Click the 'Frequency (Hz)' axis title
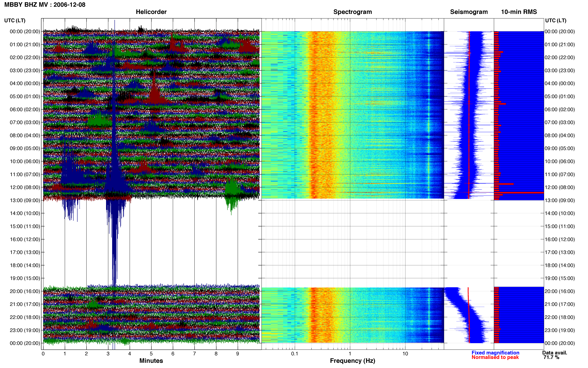The height and width of the screenshot is (368, 588). pyautogui.click(x=352, y=361)
